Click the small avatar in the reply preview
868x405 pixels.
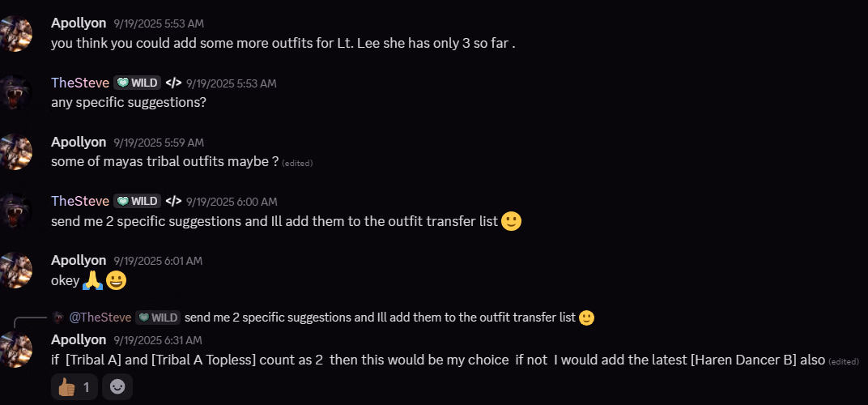click(58, 318)
